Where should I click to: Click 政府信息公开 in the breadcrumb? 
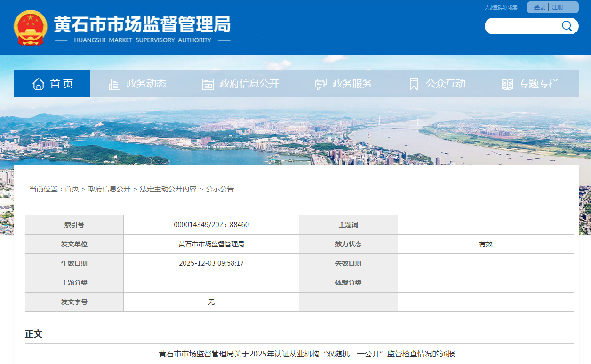(x=109, y=189)
